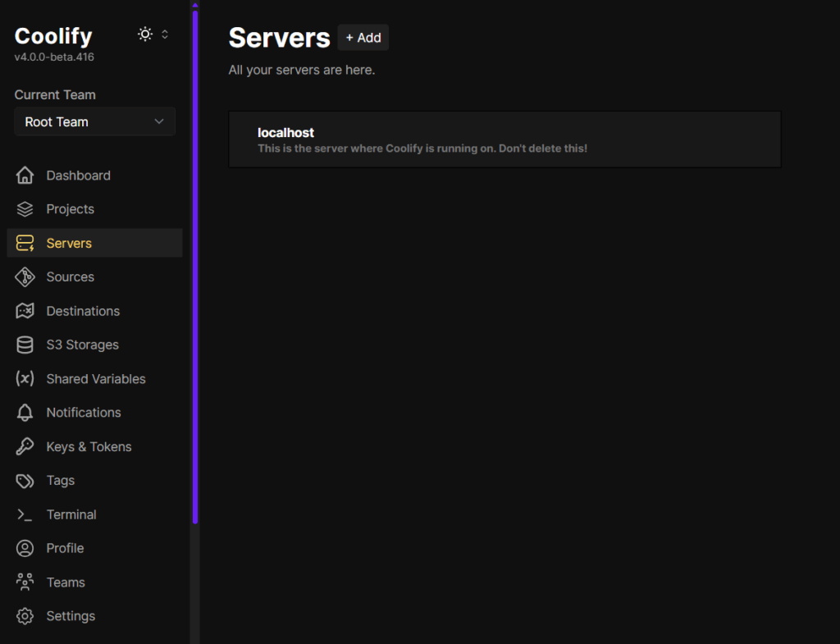Launch Terminal from the sidebar
The width and height of the screenshot is (840, 644).
click(95, 514)
